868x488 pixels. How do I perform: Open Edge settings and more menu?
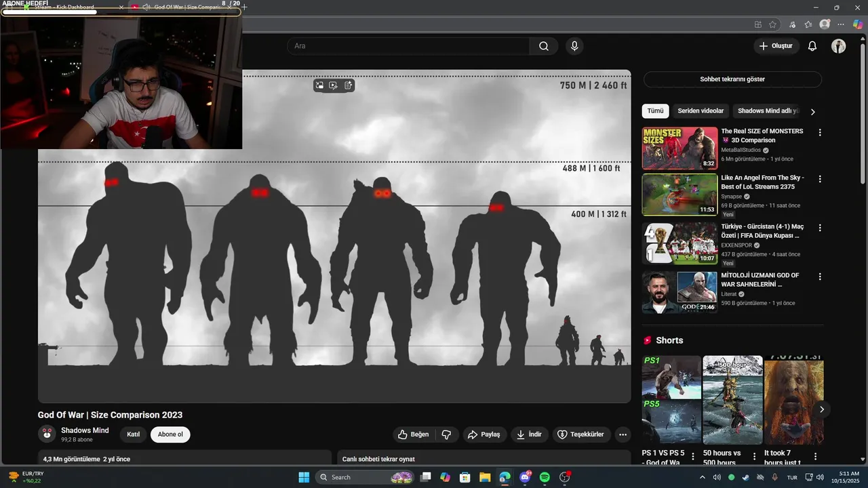842,24
